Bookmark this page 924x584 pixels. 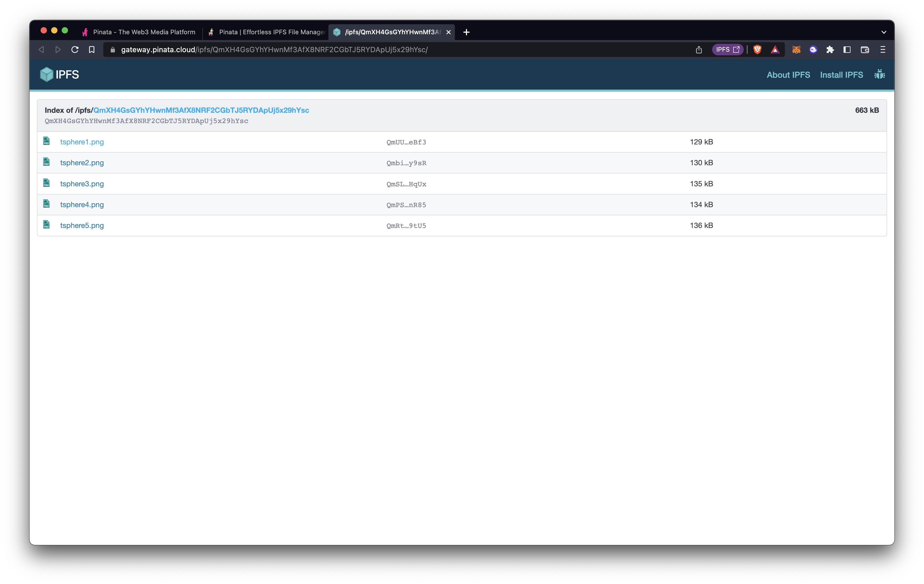[92, 50]
